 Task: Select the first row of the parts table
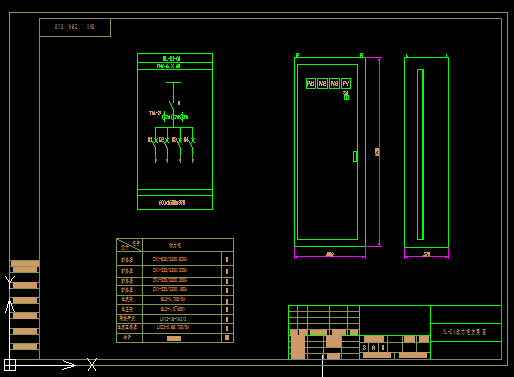click(x=175, y=259)
